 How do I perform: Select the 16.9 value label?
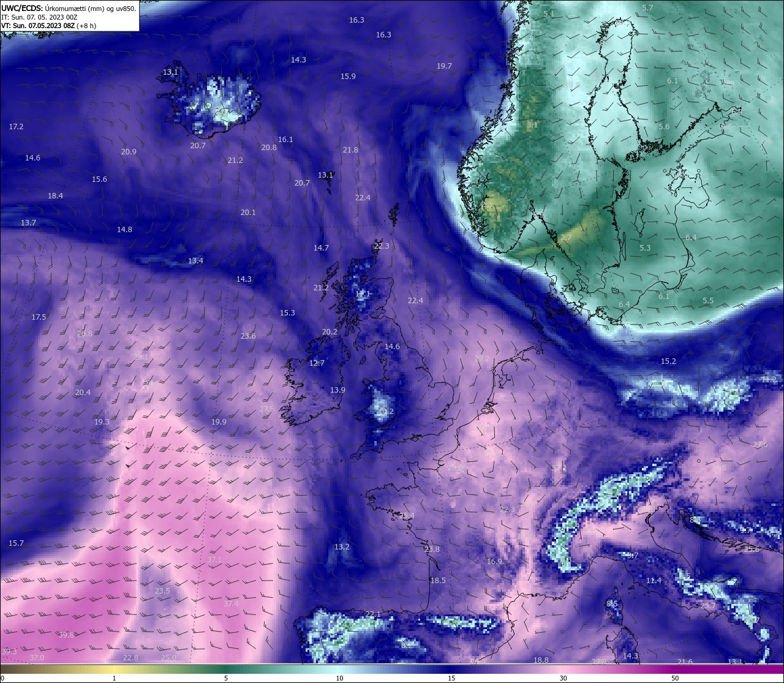tap(494, 562)
